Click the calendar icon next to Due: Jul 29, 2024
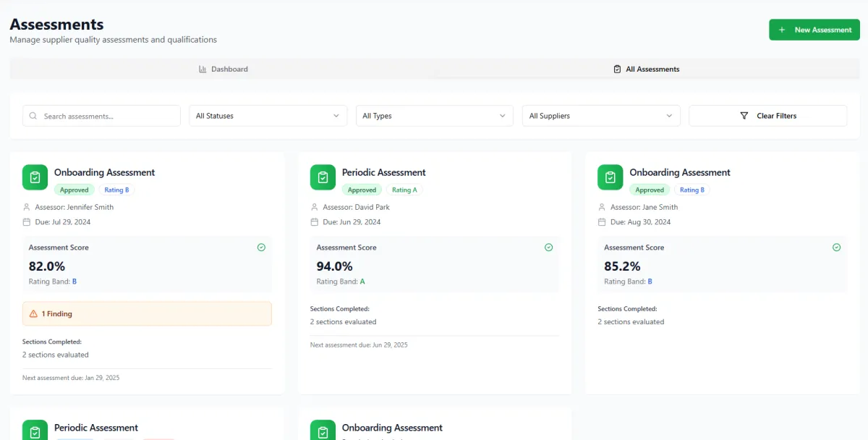 tap(27, 222)
